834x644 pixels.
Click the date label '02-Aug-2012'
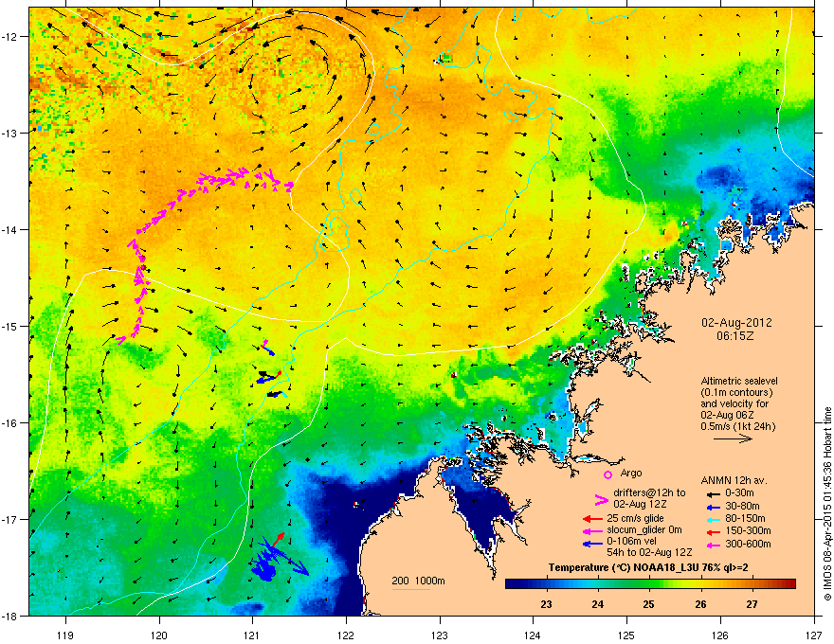[736, 323]
